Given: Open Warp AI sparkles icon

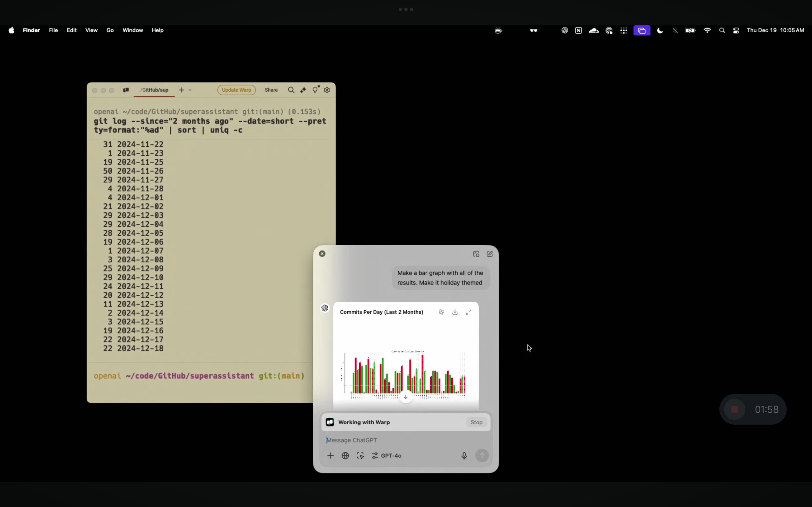Looking at the screenshot, I should (x=303, y=90).
